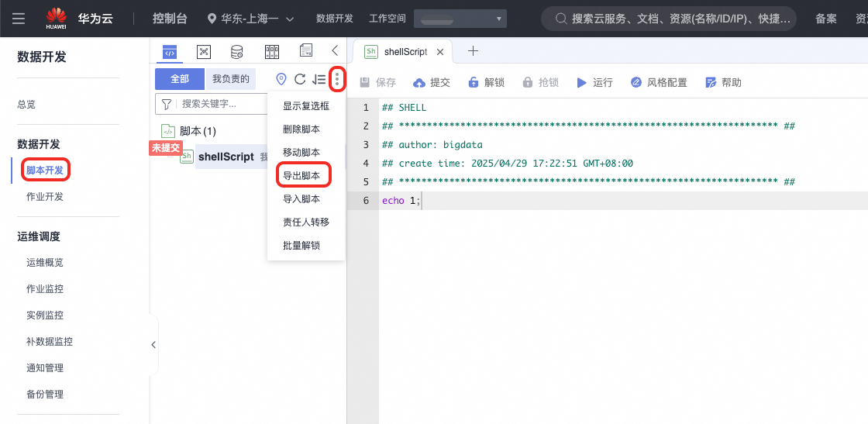Image resolution: width=868 pixels, height=424 pixels.
Task: Click the sort order icon
Action: pyautogui.click(x=319, y=80)
